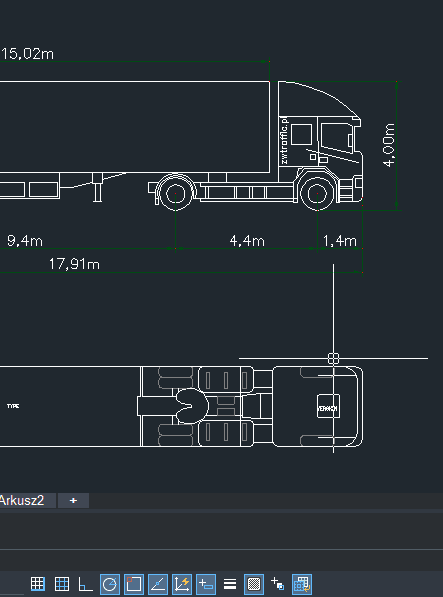Toggle Selection Cycling icon
Screen dimensions: 443x597
coord(302,584)
